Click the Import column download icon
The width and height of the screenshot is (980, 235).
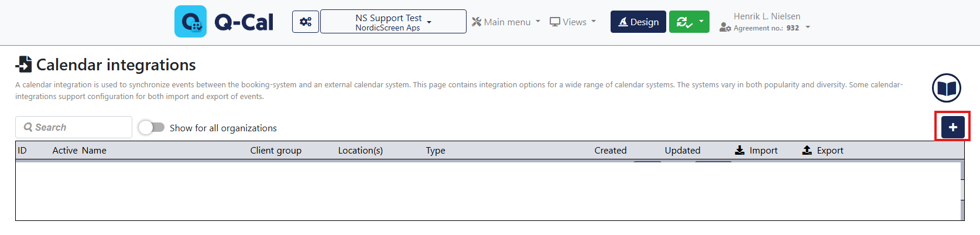pos(740,151)
